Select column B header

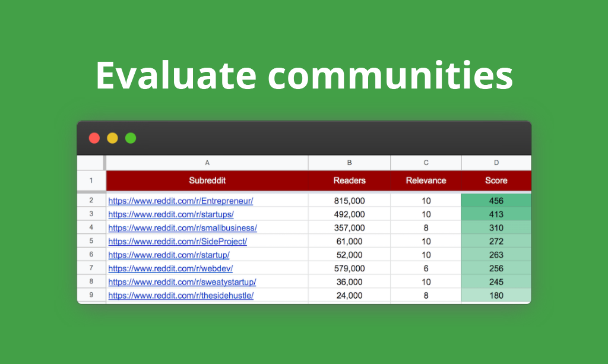click(x=349, y=162)
